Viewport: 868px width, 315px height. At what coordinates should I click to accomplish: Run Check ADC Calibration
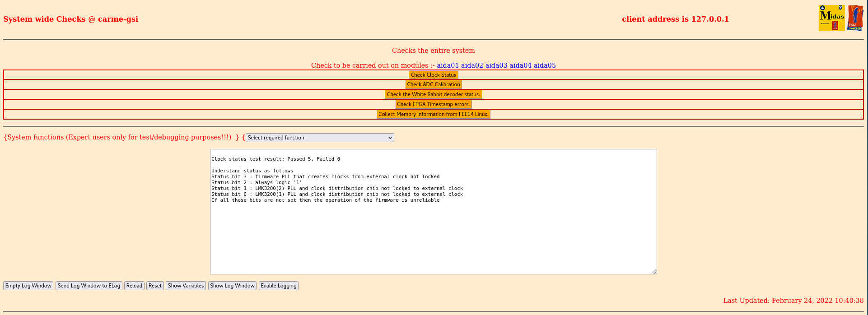(433, 84)
